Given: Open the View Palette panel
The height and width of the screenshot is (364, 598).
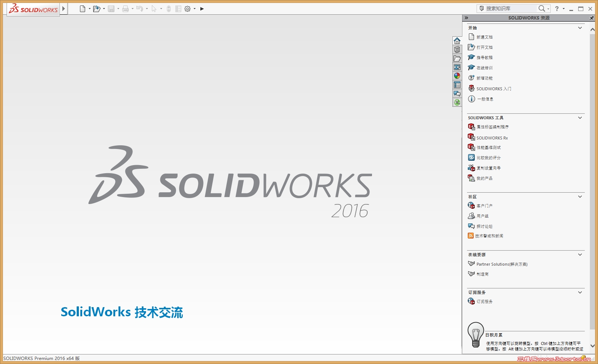Looking at the screenshot, I should coord(457,67).
